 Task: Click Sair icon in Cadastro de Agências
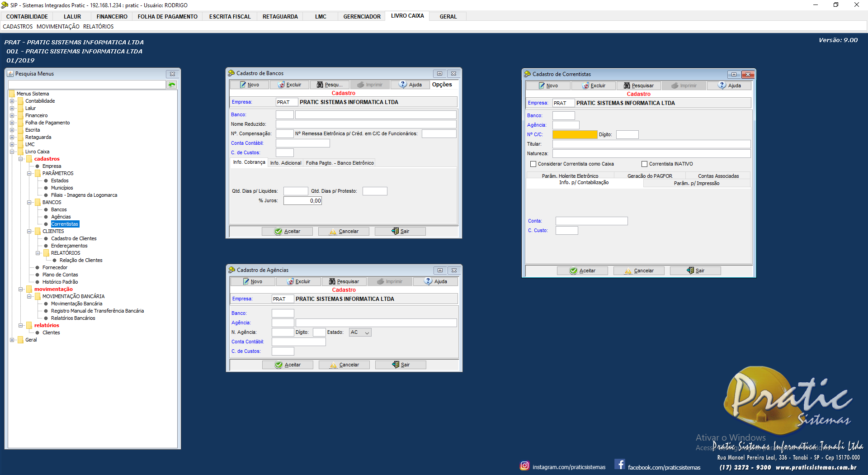click(396, 365)
